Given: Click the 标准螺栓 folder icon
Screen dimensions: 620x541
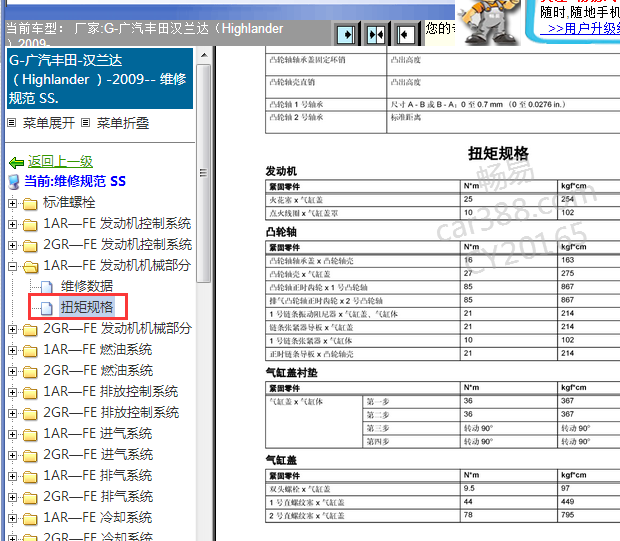Looking at the screenshot, I should pyautogui.click(x=30, y=204).
